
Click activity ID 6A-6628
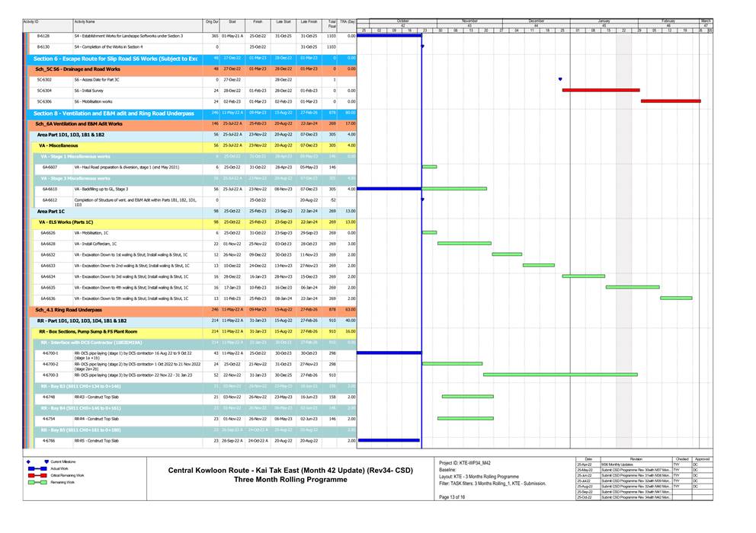(48, 244)
